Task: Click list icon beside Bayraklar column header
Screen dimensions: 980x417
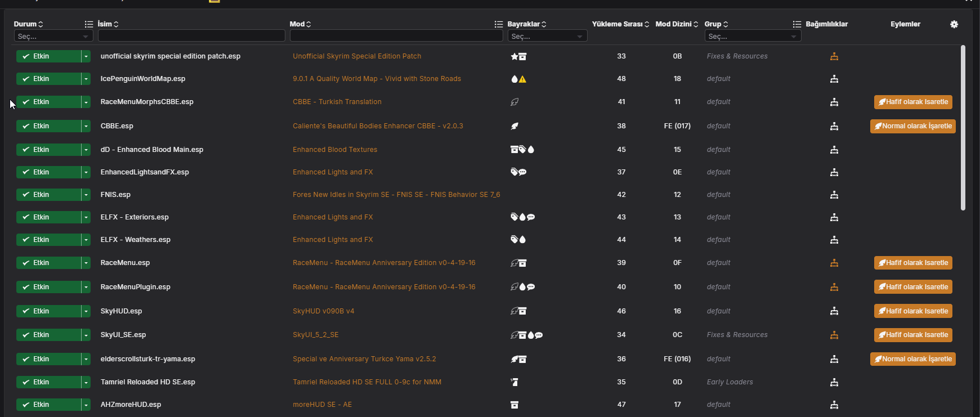Action: click(x=499, y=24)
